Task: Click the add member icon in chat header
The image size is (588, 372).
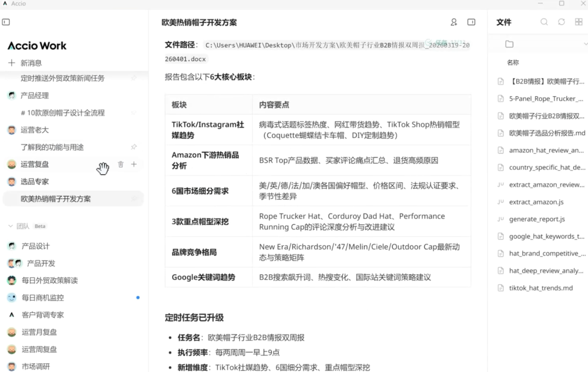Action: pyautogui.click(x=454, y=22)
